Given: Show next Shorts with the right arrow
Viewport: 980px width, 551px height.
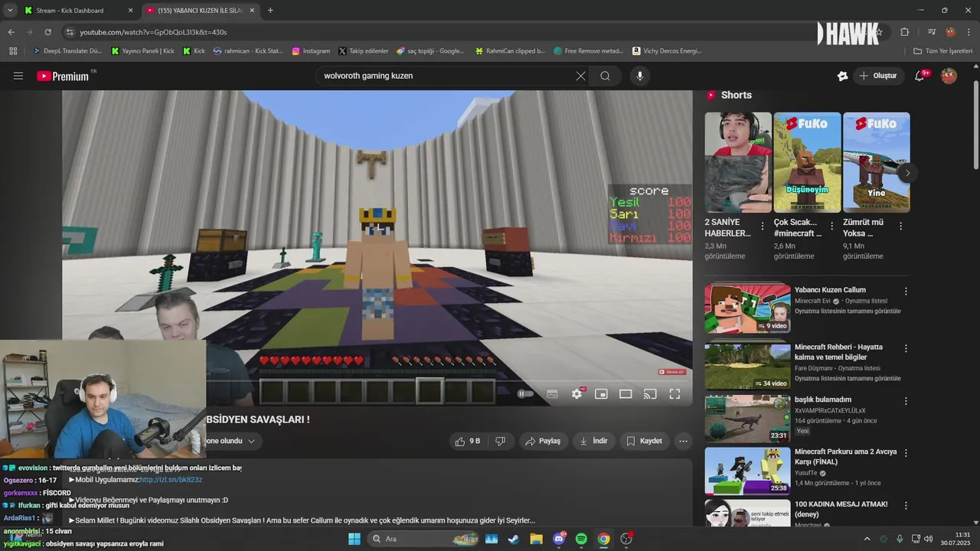Looking at the screenshot, I should pyautogui.click(x=907, y=173).
